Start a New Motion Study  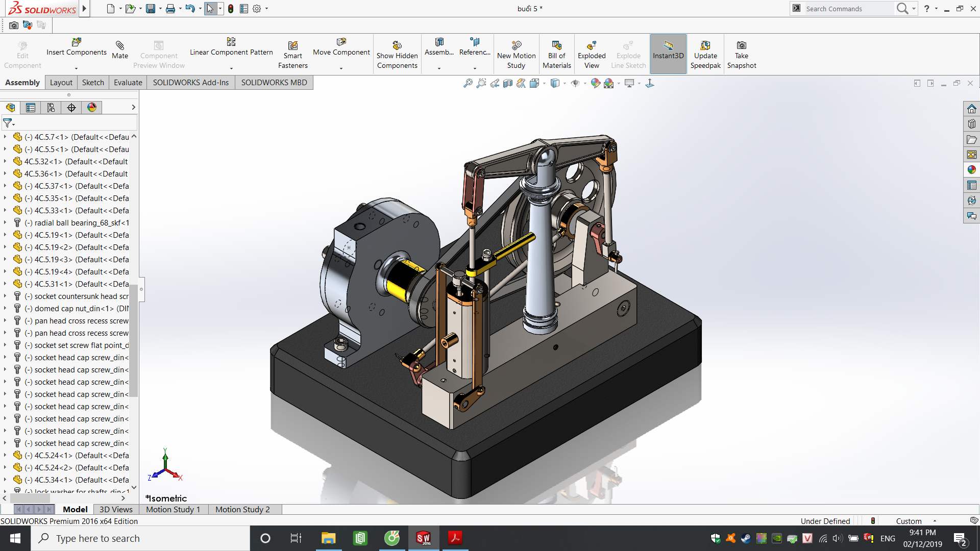[516, 55]
